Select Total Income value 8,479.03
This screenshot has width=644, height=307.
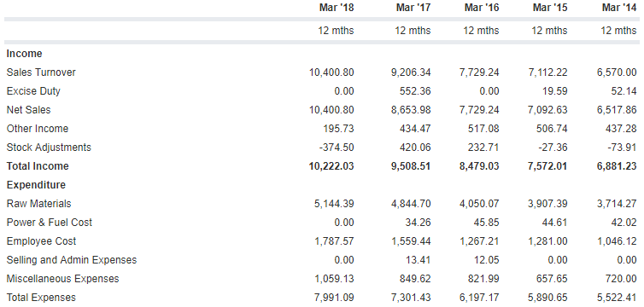(x=479, y=166)
